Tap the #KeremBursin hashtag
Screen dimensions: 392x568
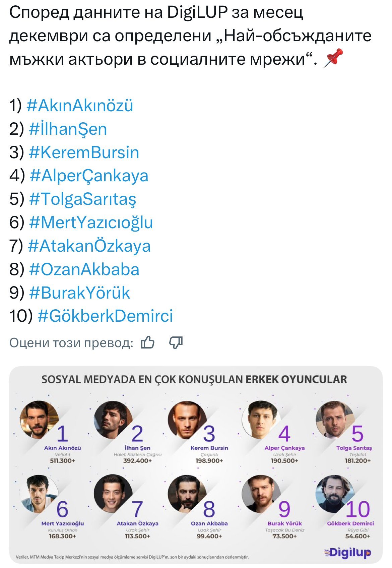84,152
